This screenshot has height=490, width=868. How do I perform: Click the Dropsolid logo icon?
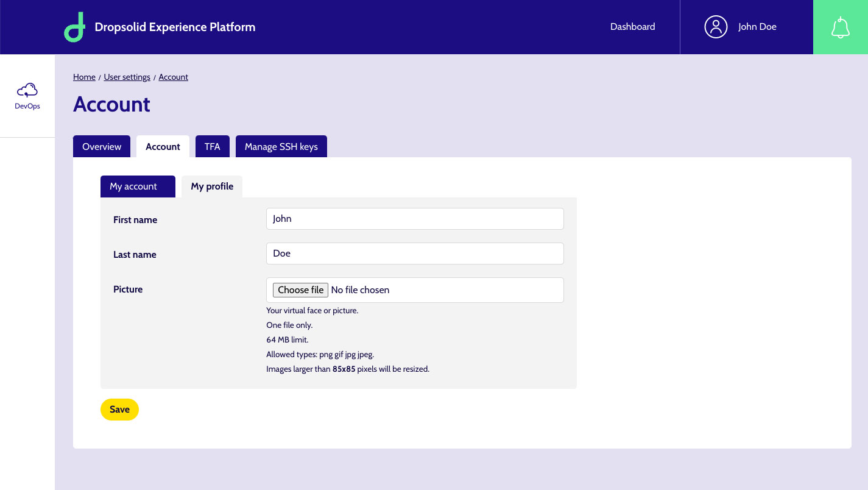[74, 27]
